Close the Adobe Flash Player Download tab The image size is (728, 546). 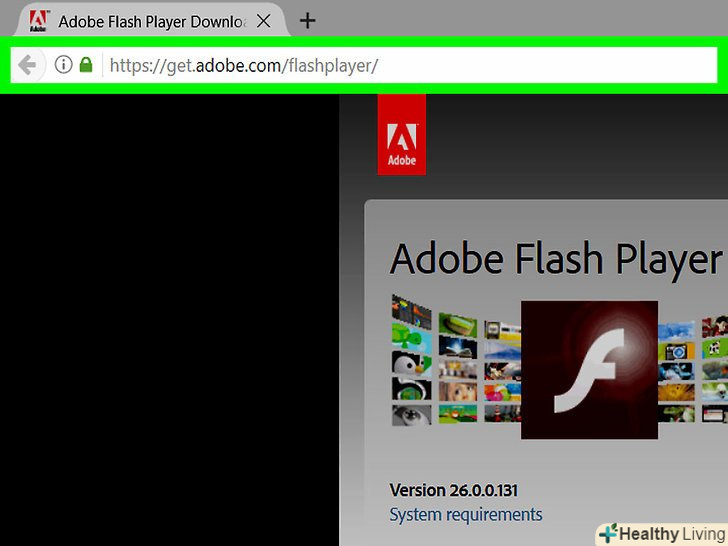264,21
